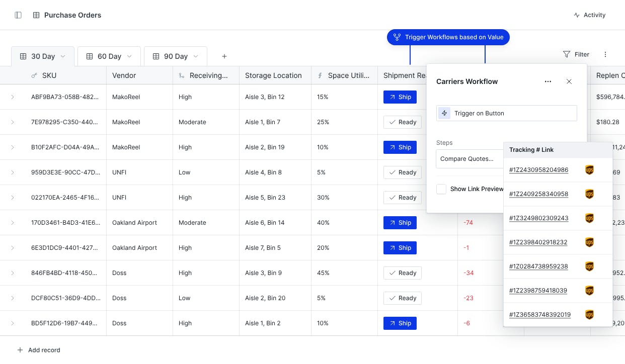Click Ready button for Aisle 1, Bin 7
The image size is (625, 364).
click(402, 122)
